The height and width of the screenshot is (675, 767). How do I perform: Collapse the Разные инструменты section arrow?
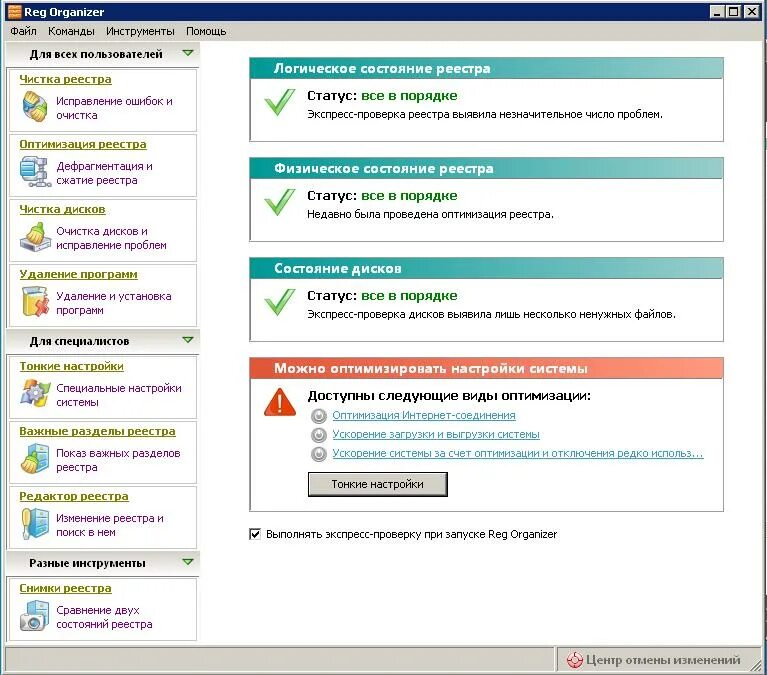(188, 562)
